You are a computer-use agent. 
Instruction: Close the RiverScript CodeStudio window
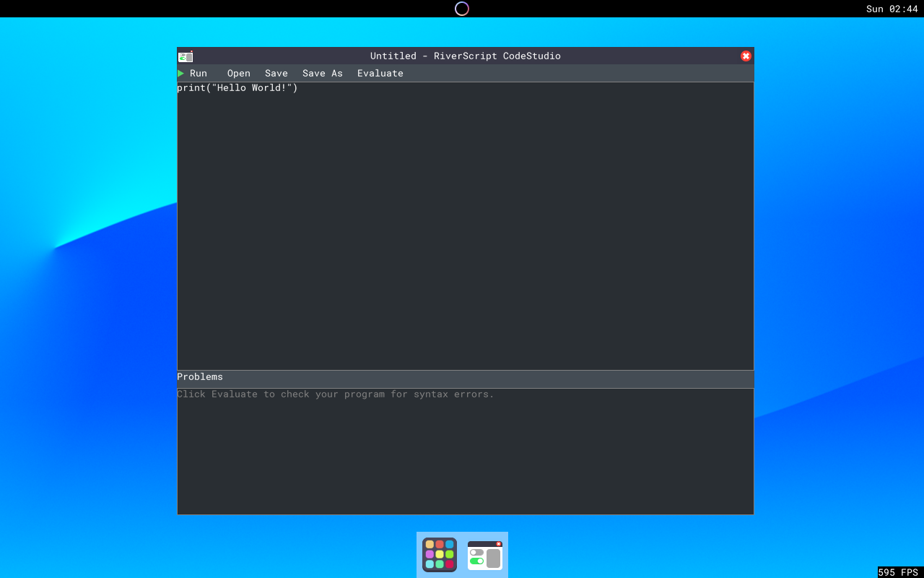(x=746, y=56)
